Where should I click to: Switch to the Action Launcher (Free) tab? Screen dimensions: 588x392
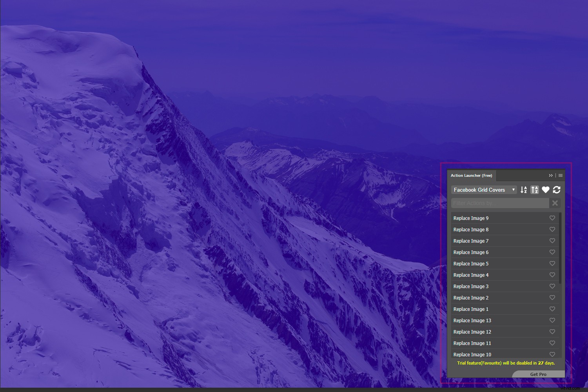pyautogui.click(x=471, y=175)
